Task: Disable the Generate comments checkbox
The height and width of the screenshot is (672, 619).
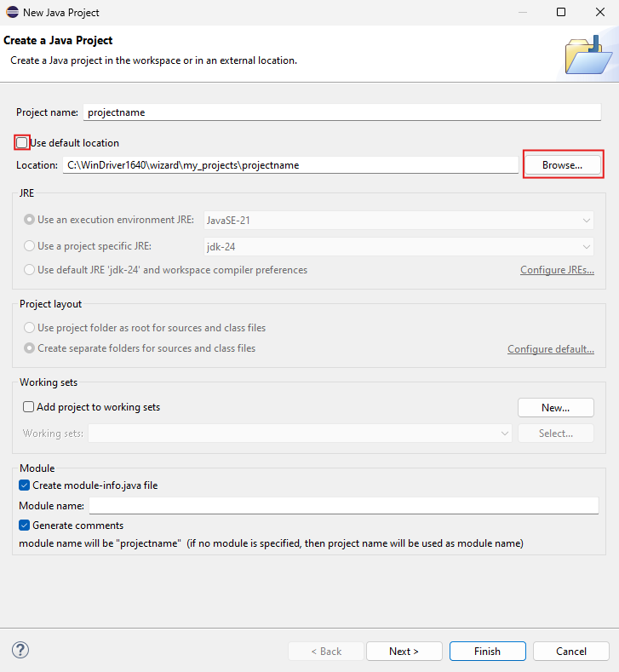Action: click(25, 526)
